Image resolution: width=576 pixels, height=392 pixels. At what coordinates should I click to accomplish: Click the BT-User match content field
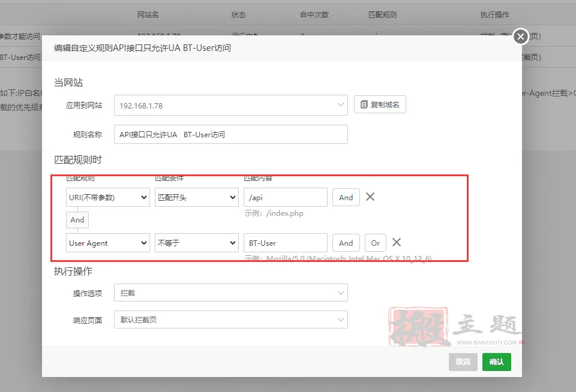(286, 243)
